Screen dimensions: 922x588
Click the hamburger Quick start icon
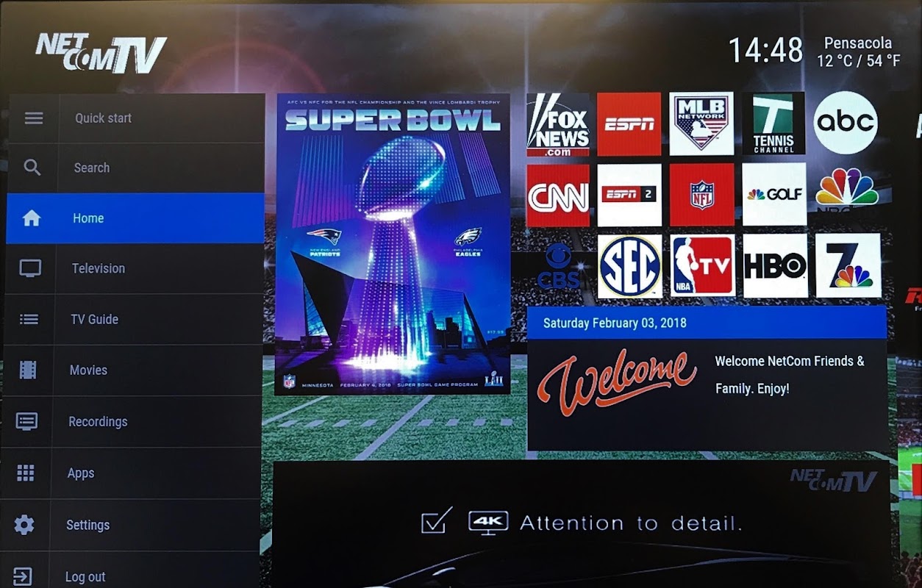[34, 118]
